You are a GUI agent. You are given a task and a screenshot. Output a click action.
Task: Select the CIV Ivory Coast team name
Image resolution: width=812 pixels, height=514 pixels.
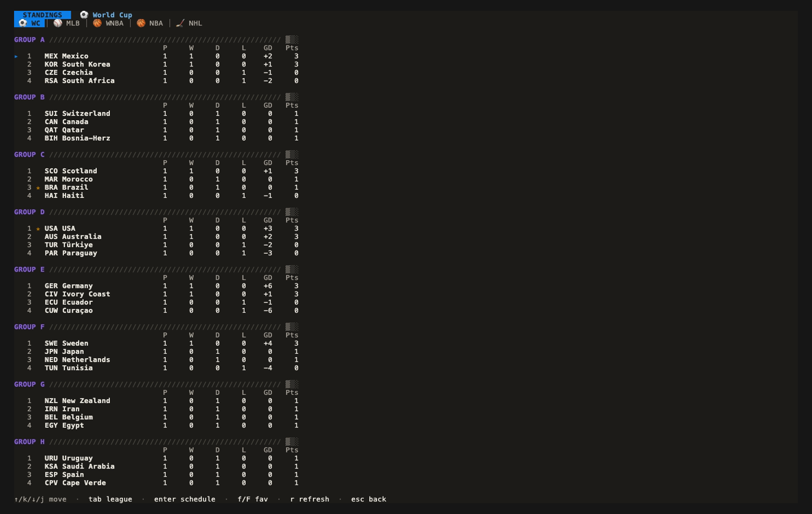[x=77, y=294]
